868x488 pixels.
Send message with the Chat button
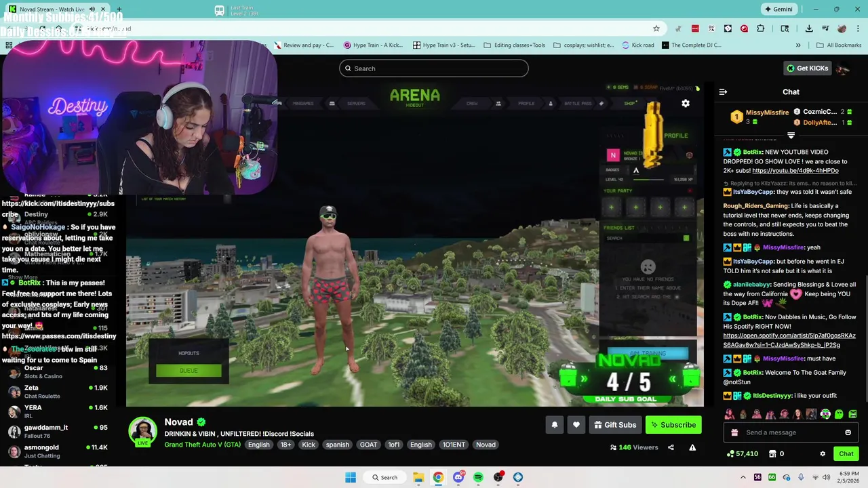click(846, 454)
